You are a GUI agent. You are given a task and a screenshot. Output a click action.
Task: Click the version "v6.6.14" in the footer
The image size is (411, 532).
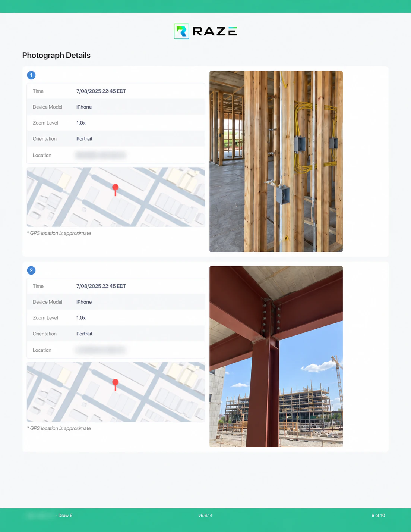[x=205, y=516]
